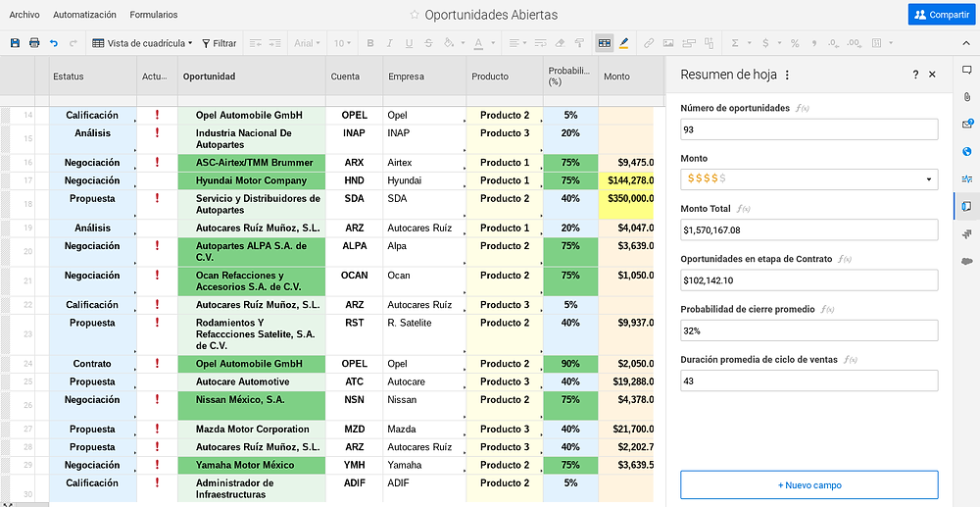The height and width of the screenshot is (507, 980).
Task: Open the Publish globe panel
Action: 967,151
